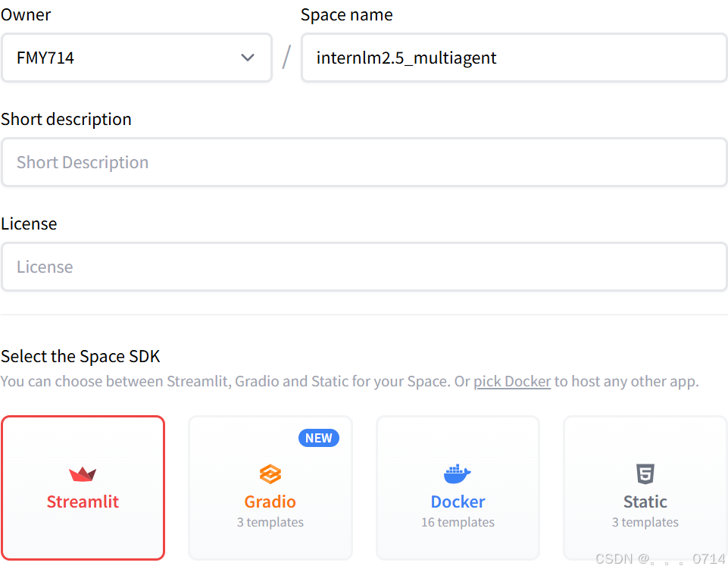Select the Static SDK card
This screenshot has width=728, height=572.
click(x=645, y=487)
